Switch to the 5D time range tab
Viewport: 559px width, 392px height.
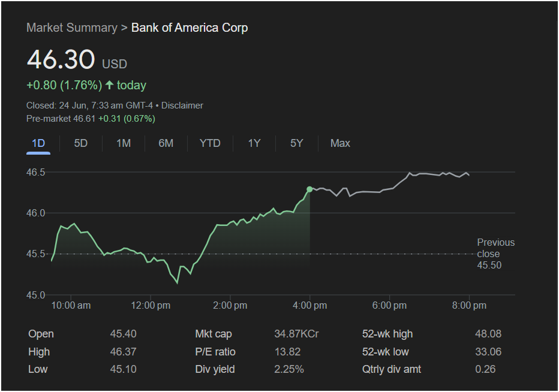(x=80, y=143)
